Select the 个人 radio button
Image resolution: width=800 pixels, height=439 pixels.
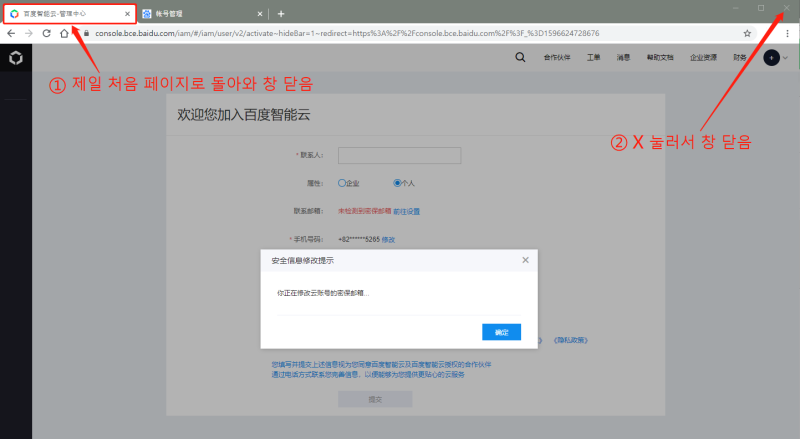tap(397, 183)
